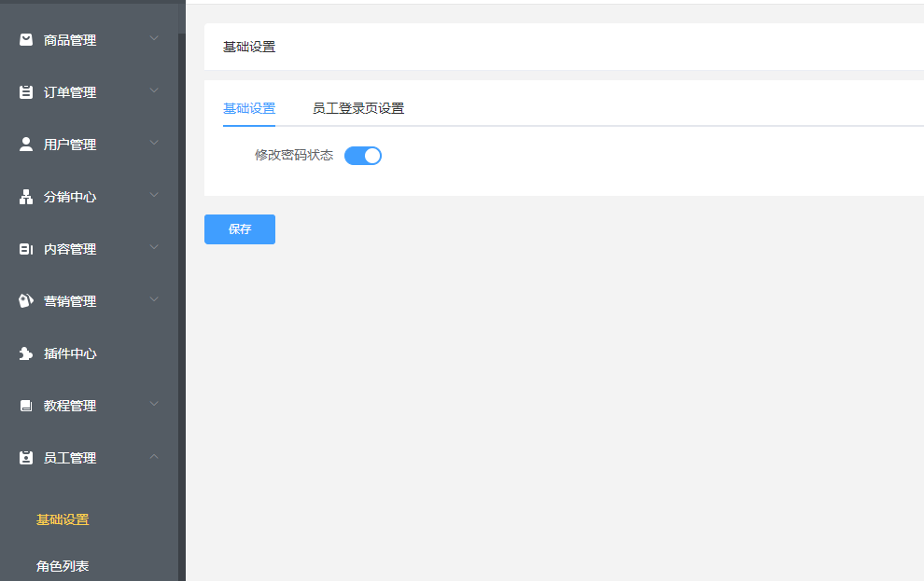The image size is (924, 581).
Task: Select the 用户管理 menu label
Action: (70, 145)
